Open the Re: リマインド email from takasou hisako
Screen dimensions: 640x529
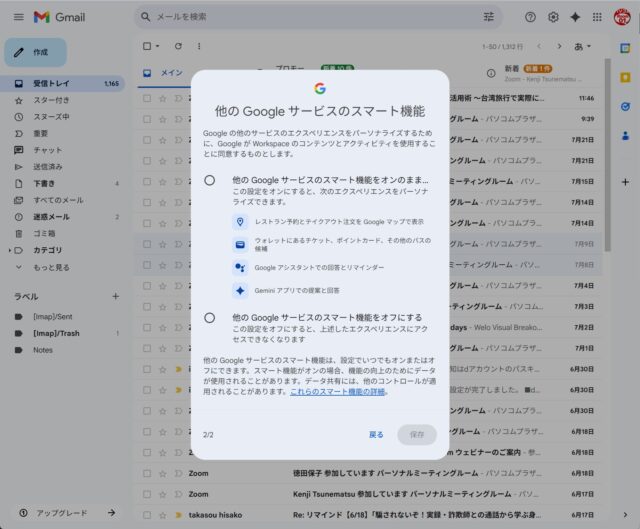coord(416,515)
